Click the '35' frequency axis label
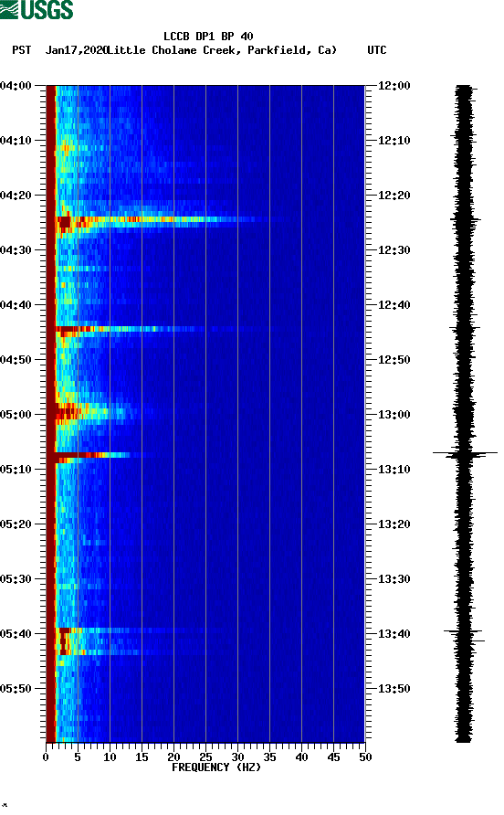This screenshot has width=504, height=815. click(x=269, y=757)
